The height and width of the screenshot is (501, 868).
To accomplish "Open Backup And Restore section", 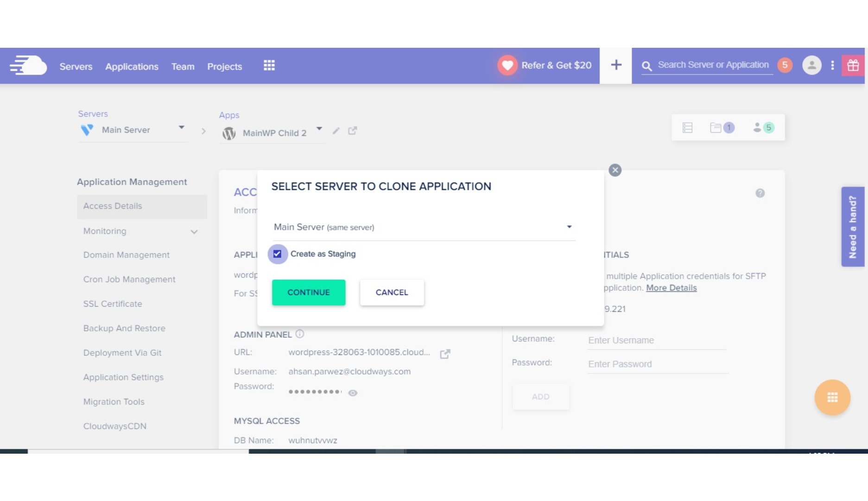I will pyautogui.click(x=124, y=328).
